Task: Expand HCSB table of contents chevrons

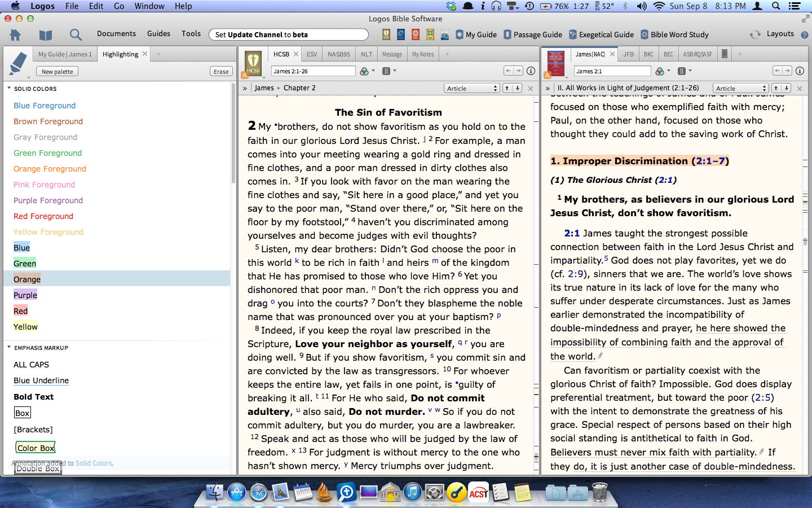Action: 245,88
